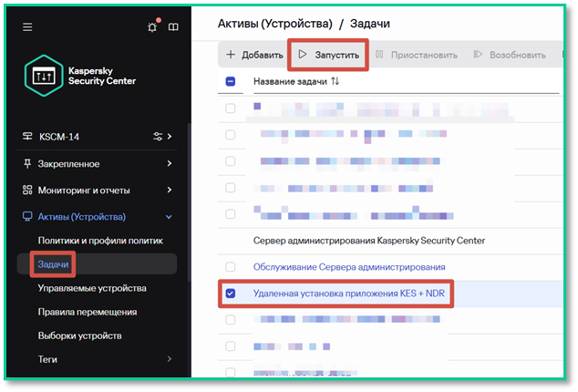This screenshot has width=578, height=392.
Task: Expand the KSCM-14 chevron
Action: [x=170, y=137]
